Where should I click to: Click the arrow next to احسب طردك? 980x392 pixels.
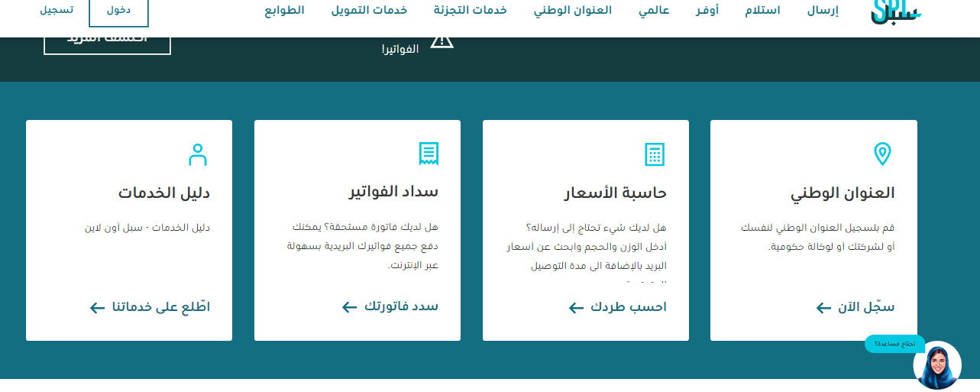click(x=576, y=308)
